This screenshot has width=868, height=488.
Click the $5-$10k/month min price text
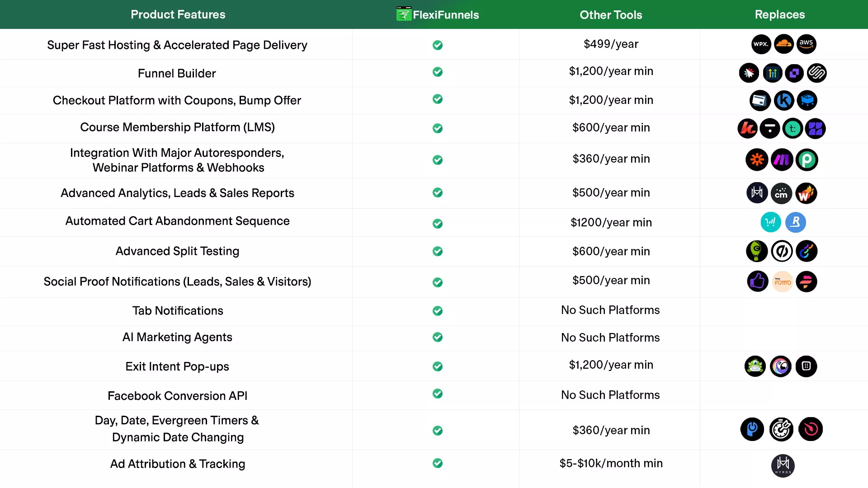point(611,463)
